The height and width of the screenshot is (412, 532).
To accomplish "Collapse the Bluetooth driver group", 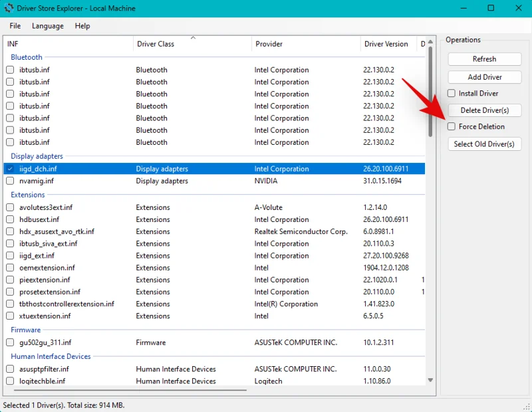I will (27, 57).
